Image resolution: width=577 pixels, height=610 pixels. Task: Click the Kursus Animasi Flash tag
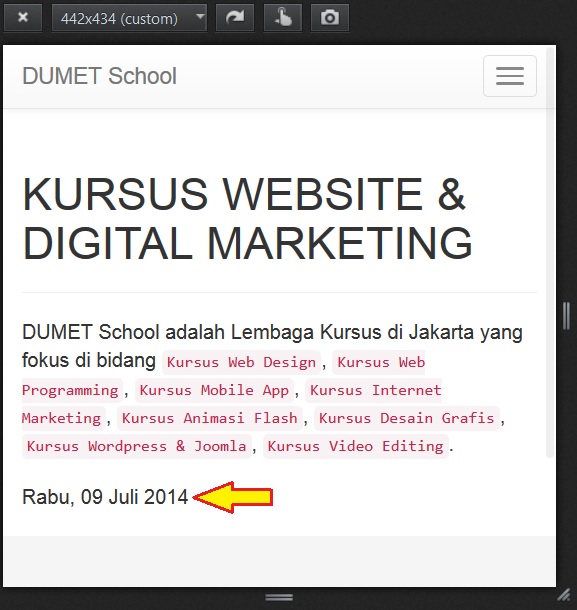pyautogui.click(x=210, y=418)
